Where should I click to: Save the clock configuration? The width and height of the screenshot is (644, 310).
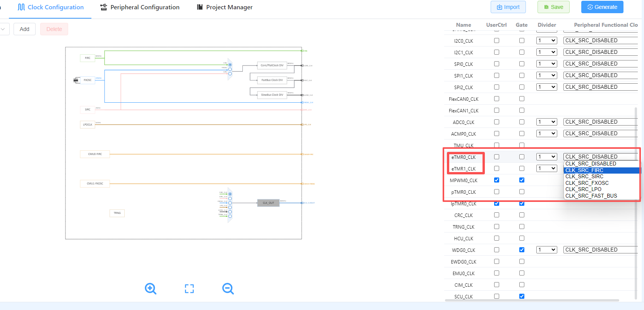pos(554,7)
